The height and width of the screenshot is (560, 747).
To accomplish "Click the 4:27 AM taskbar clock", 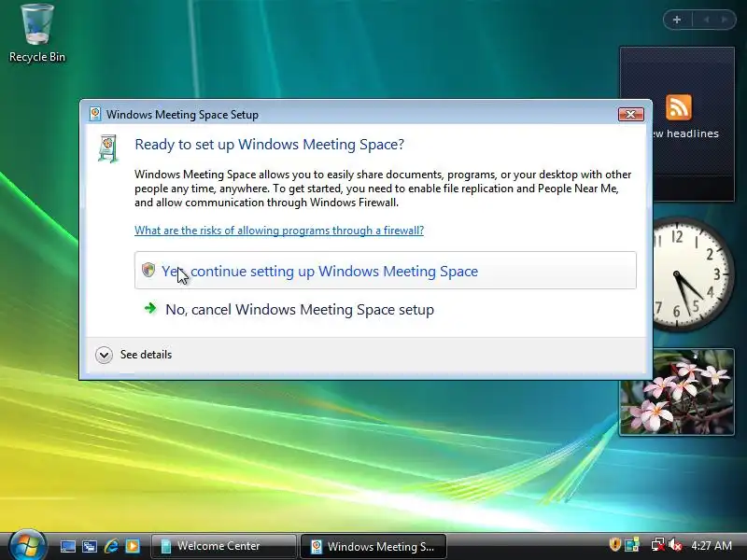I will pos(712,545).
